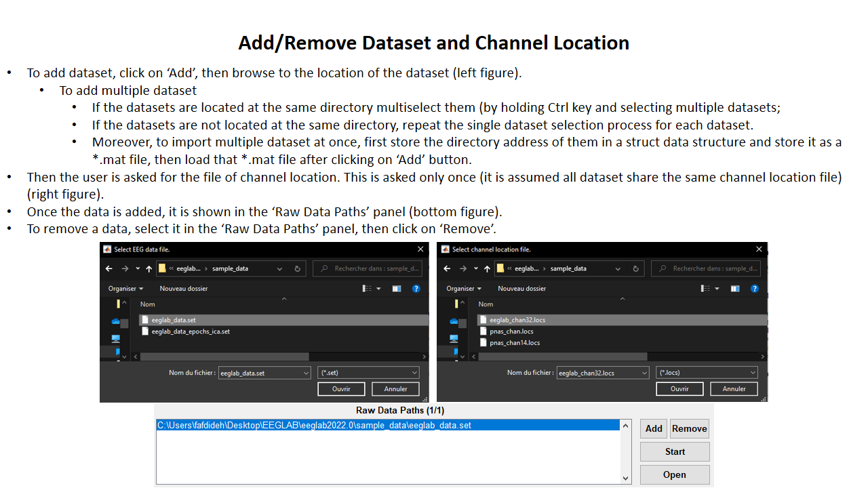The width and height of the screenshot is (868, 488).
Task: Open help icon in channel location dialog
Action: (x=755, y=289)
